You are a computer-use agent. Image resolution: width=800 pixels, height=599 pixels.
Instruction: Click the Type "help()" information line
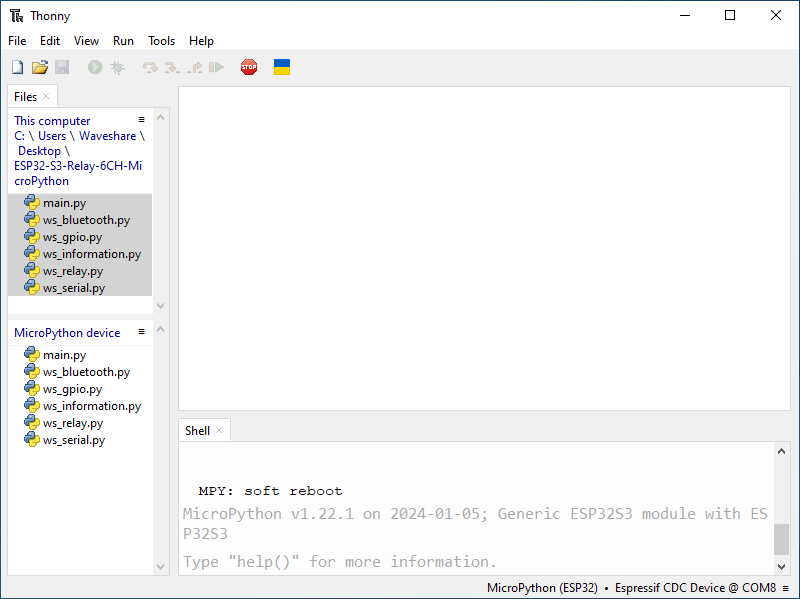339,562
